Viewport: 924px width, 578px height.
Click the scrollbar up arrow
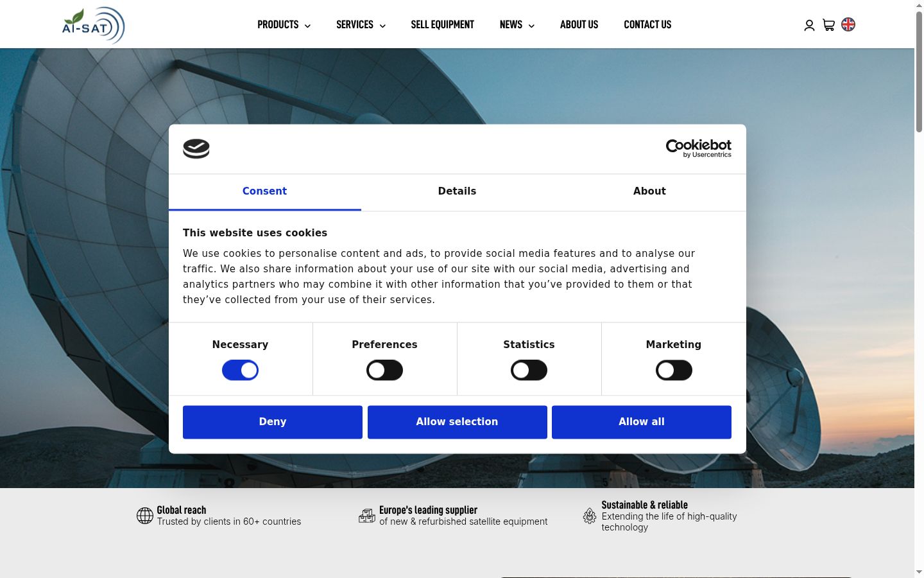pos(919,5)
